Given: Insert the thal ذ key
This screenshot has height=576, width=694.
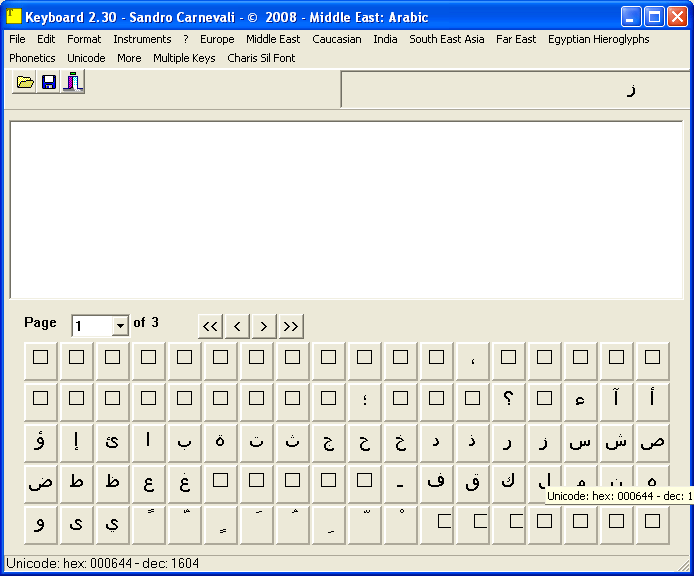Looking at the screenshot, I should pyautogui.click(x=473, y=443).
